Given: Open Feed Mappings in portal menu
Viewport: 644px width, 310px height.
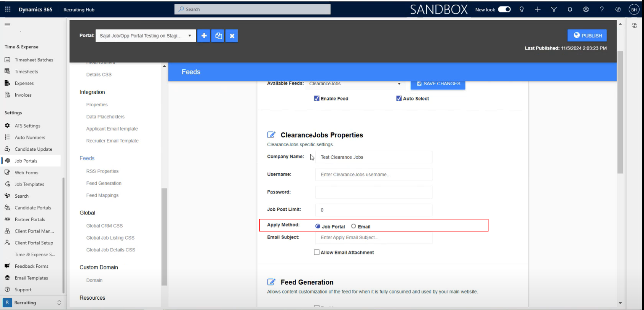Looking at the screenshot, I should coord(102,195).
